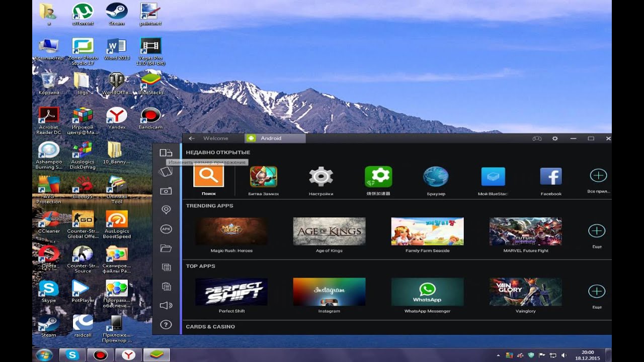Click the CARDS & CASINO section heading
This screenshot has height=362, width=644.
click(x=210, y=327)
